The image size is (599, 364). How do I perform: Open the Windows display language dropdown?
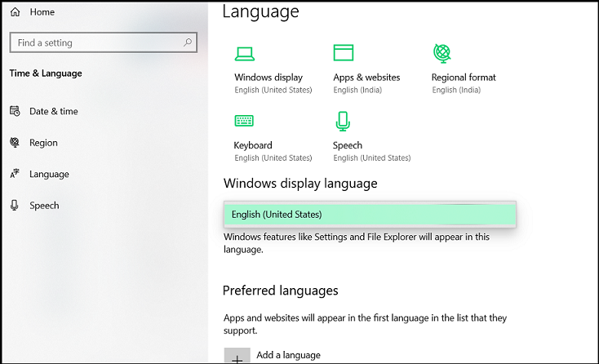(x=370, y=215)
